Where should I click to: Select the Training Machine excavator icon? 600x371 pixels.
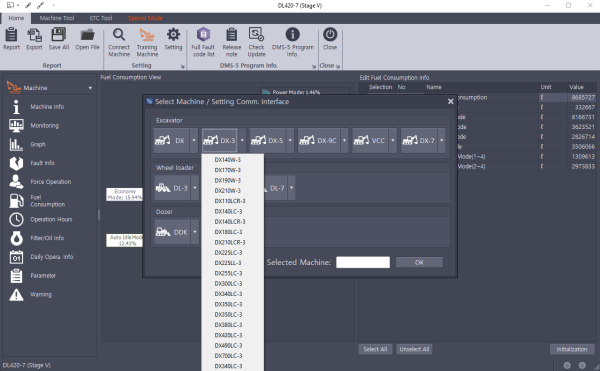pyautogui.click(x=147, y=35)
